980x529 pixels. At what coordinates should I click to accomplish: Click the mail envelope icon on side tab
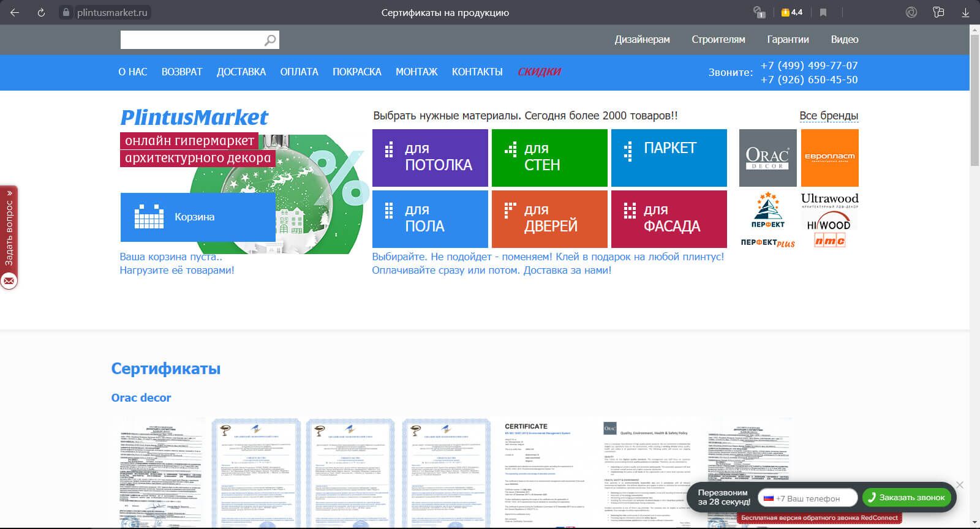point(9,281)
